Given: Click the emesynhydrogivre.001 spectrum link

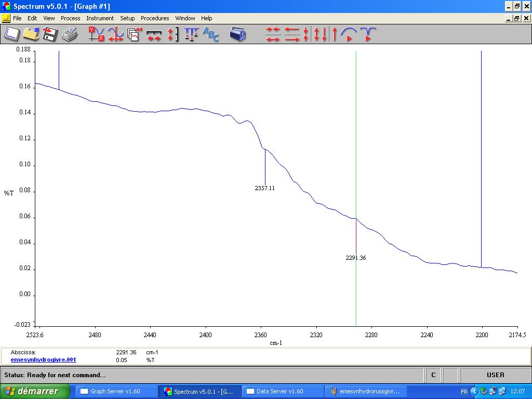Looking at the screenshot, I should [x=43, y=360].
